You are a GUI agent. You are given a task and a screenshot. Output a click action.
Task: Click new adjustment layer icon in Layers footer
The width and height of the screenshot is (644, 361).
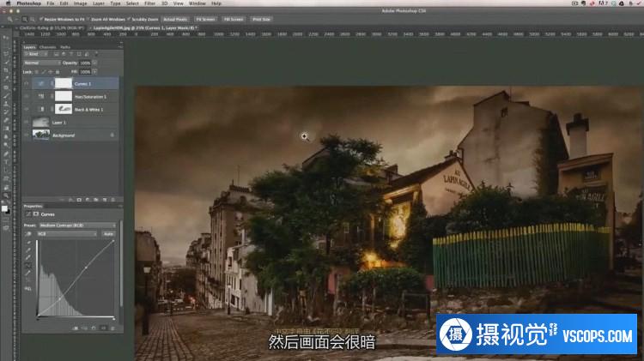pyautogui.click(x=88, y=200)
